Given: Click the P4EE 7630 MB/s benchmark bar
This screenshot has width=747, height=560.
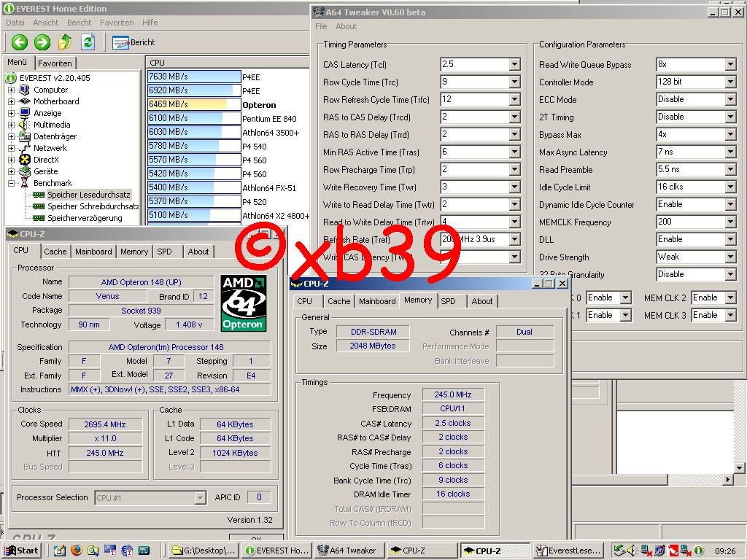Looking at the screenshot, I should [194, 77].
